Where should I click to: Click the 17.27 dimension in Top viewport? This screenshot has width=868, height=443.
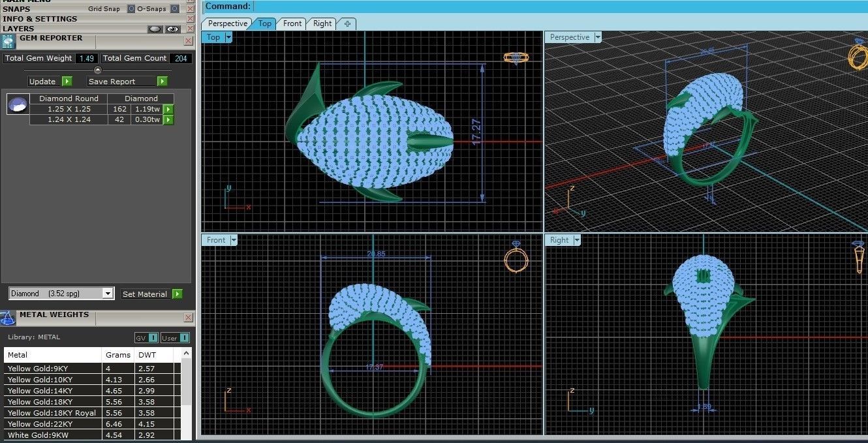(x=477, y=132)
